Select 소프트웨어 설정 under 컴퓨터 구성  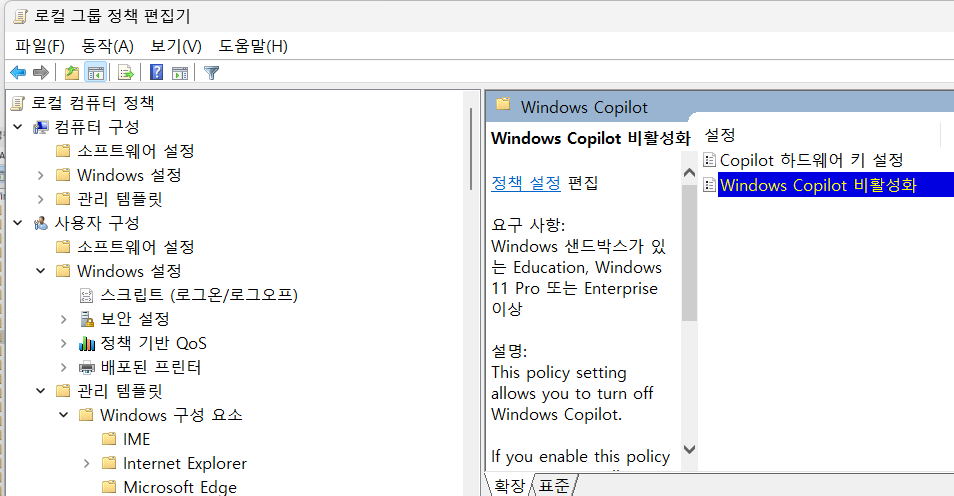click(136, 151)
